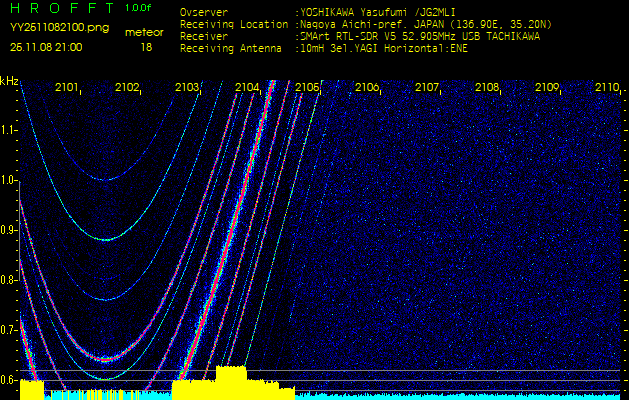The height and width of the screenshot is (400, 629).
Task: Click the 2104 time marker
Action: (x=247, y=88)
